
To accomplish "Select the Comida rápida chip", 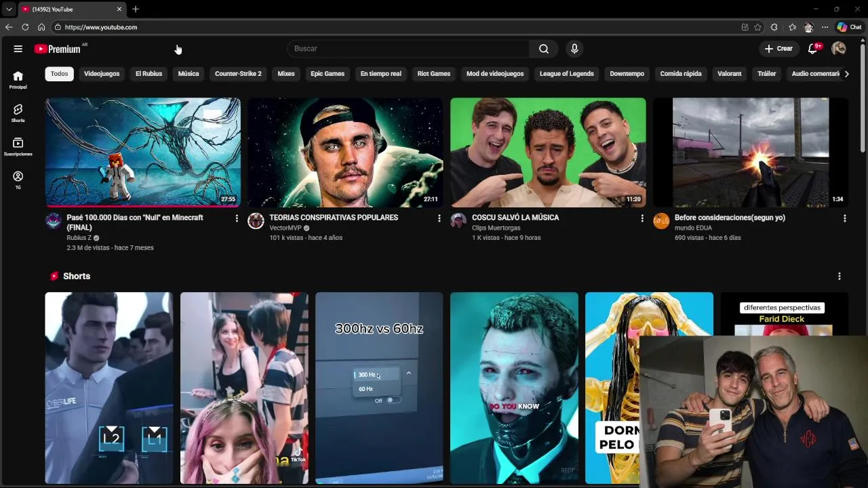I will (x=681, y=74).
